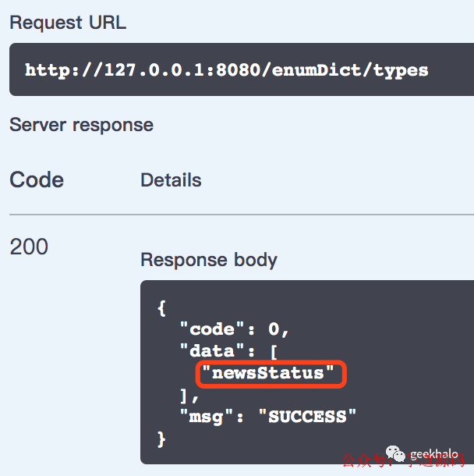Click the request URL http://127.0.0.1:8080/enumDict/types
This screenshot has height=476, width=474.
click(227, 71)
